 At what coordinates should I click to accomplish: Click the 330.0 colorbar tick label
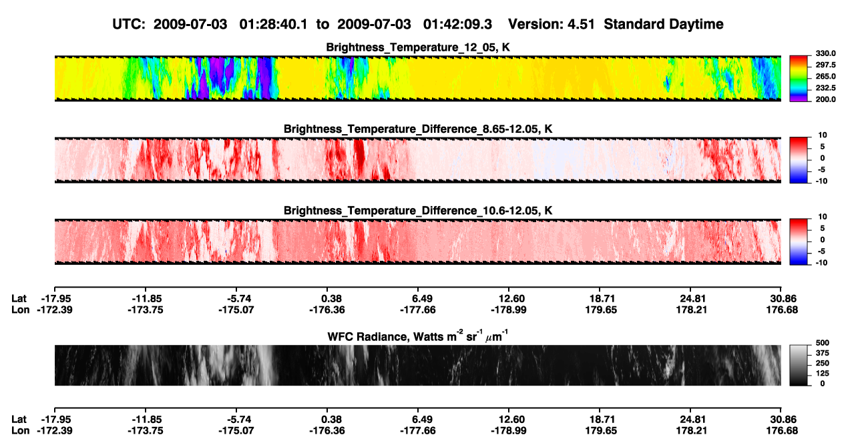(827, 53)
